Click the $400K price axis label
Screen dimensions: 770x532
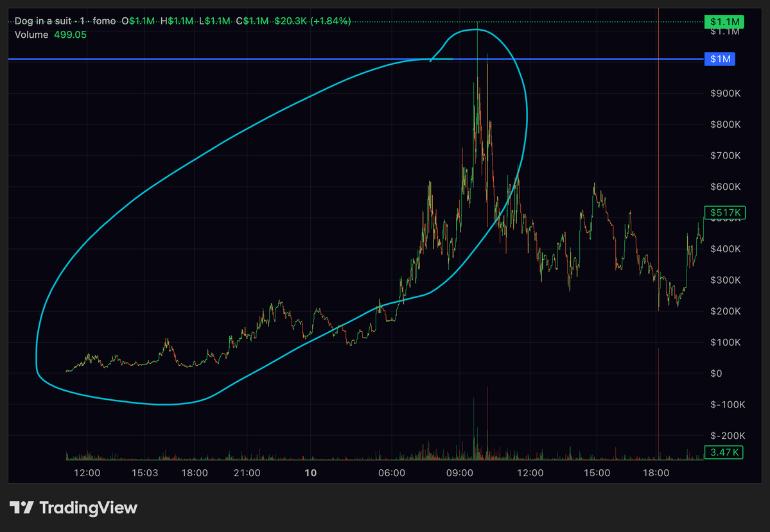tap(725, 249)
